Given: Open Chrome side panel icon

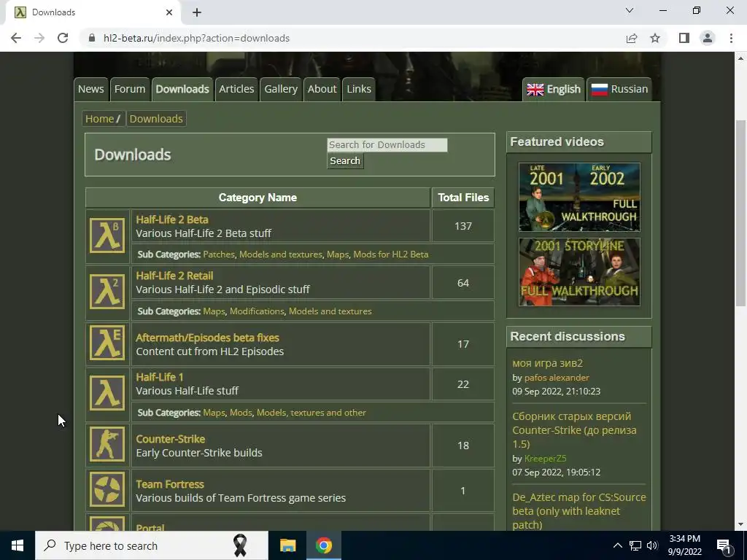Looking at the screenshot, I should [684, 38].
